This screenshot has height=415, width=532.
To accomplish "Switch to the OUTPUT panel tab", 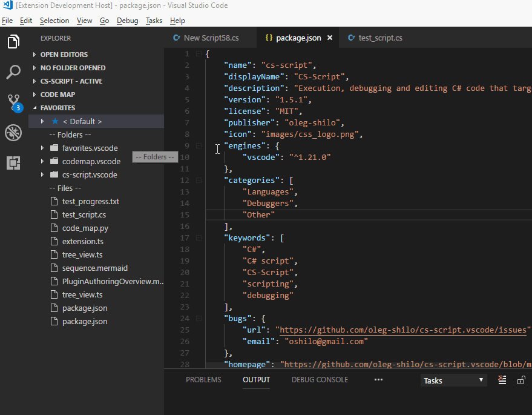I will point(256,380).
